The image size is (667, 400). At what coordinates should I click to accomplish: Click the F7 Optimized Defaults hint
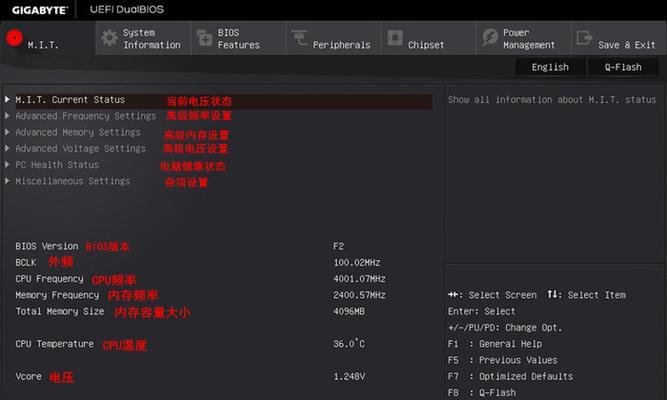[510, 377]
